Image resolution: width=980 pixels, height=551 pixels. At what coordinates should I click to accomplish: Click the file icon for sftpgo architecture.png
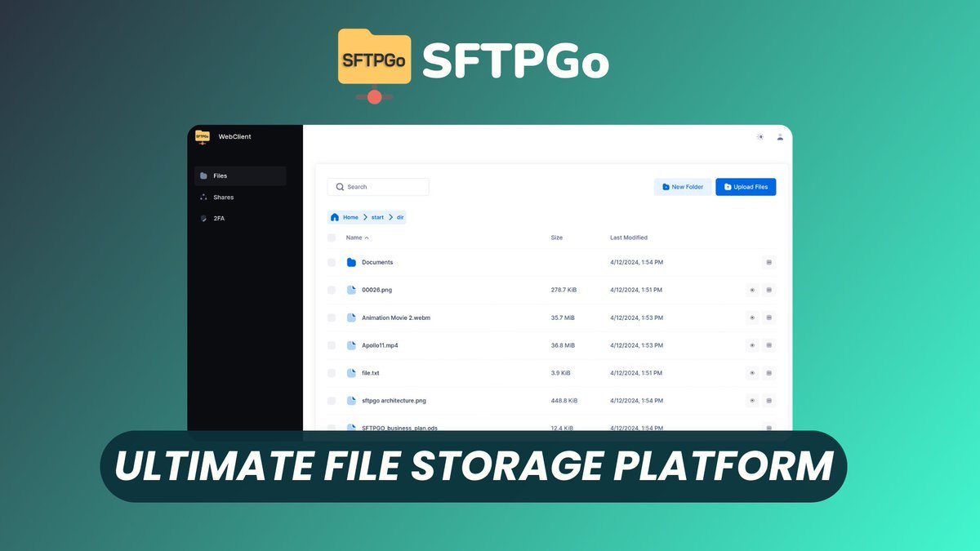click(351, 401)
